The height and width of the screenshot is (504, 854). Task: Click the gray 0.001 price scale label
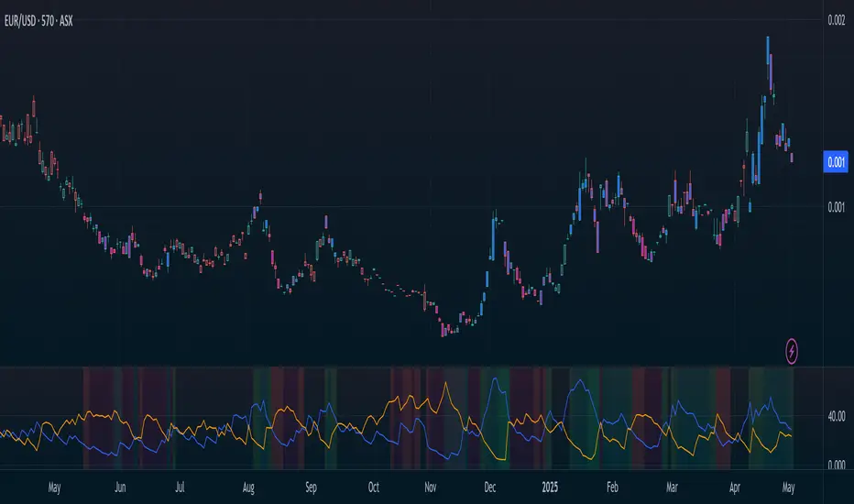[836, 207]
